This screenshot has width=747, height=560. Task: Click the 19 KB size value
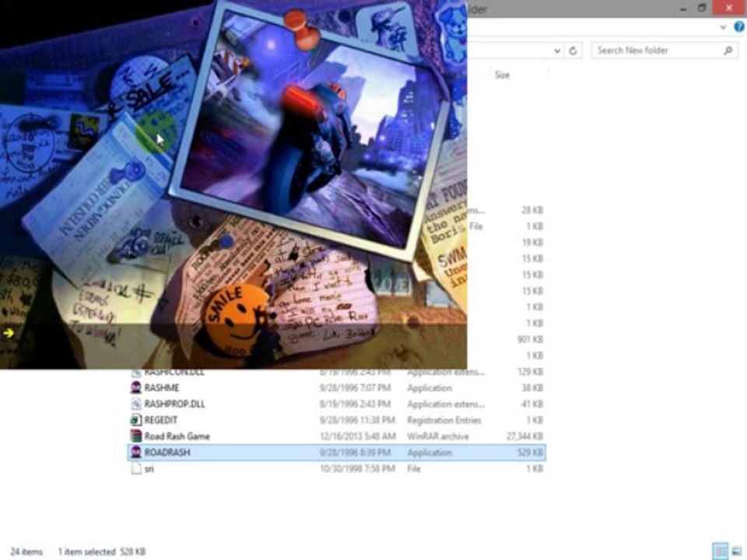pyautogui.click(x=532, y=243)
